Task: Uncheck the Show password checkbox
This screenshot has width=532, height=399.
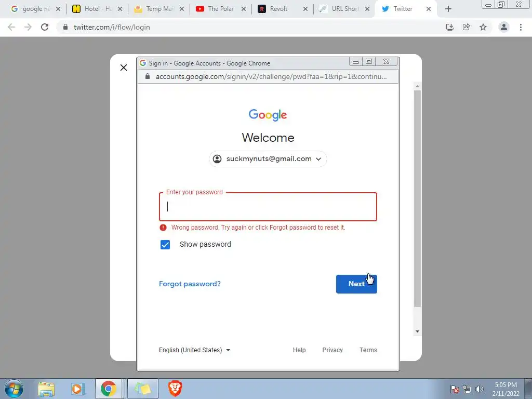Action: (x=165, y=245)
